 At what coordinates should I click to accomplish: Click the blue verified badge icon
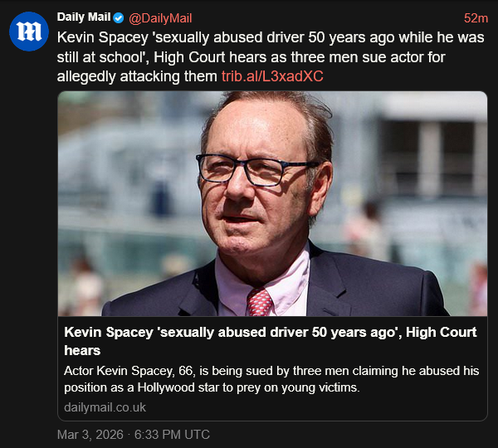tap(119, 18)
